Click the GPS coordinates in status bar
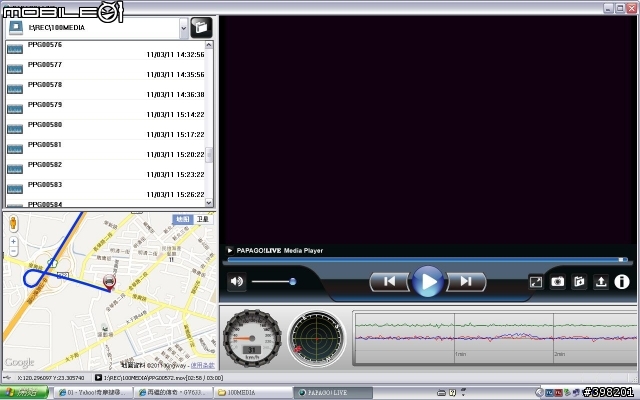Image resolution: width=640 pixels, height=400 pixels. tap(51, 378)
